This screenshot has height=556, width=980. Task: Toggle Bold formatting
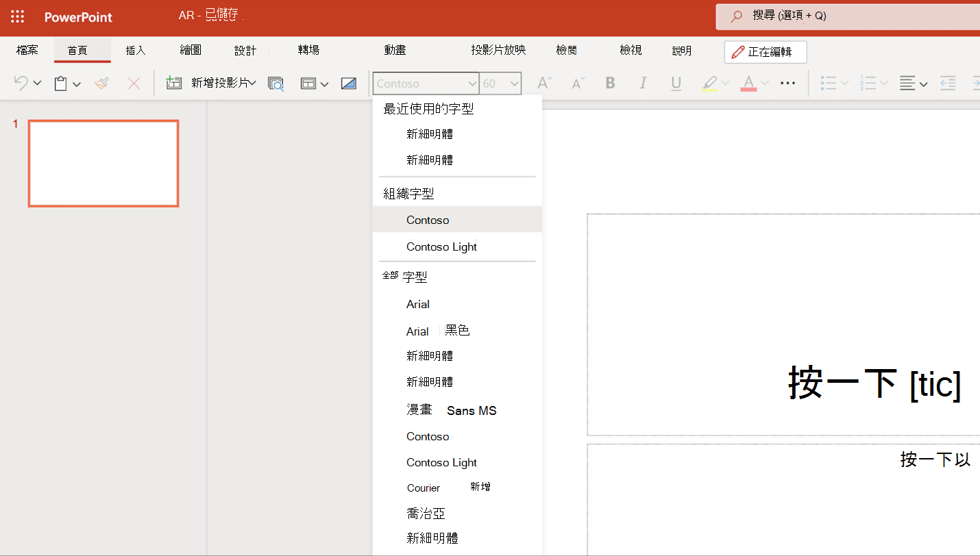click(610, 84)
